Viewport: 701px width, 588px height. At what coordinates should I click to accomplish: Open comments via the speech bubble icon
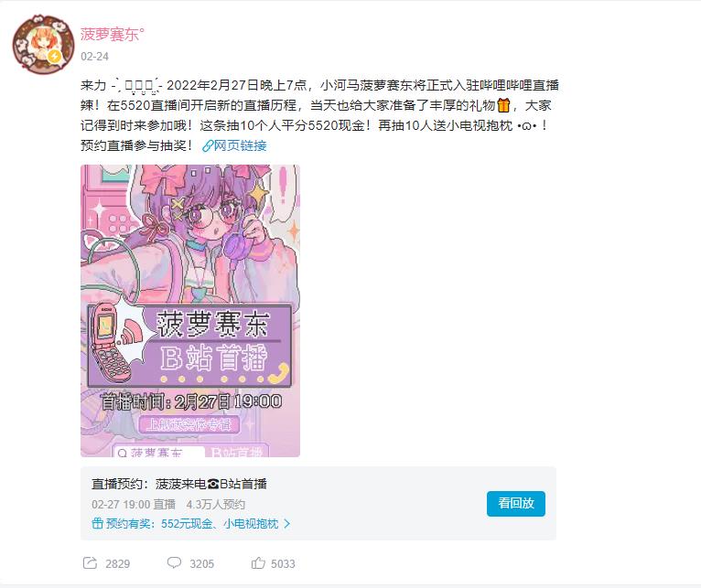click(174, 563)
